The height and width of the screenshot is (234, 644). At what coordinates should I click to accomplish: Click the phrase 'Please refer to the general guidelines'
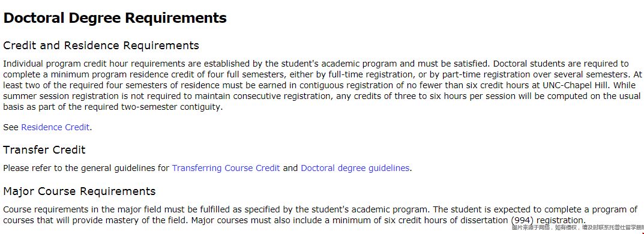coord(80,168)
